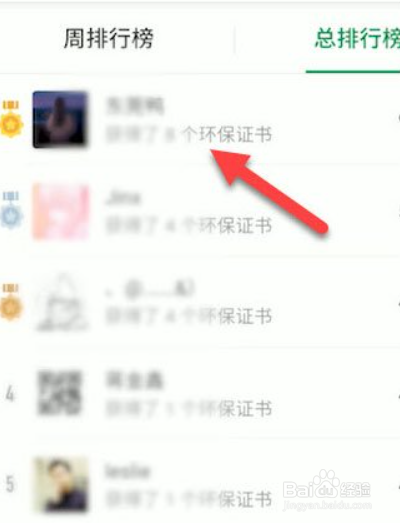Image resolution: width=400 pixels, height=523 pixels.
Task: Click the fifth-place user's name
Action: 127,471
